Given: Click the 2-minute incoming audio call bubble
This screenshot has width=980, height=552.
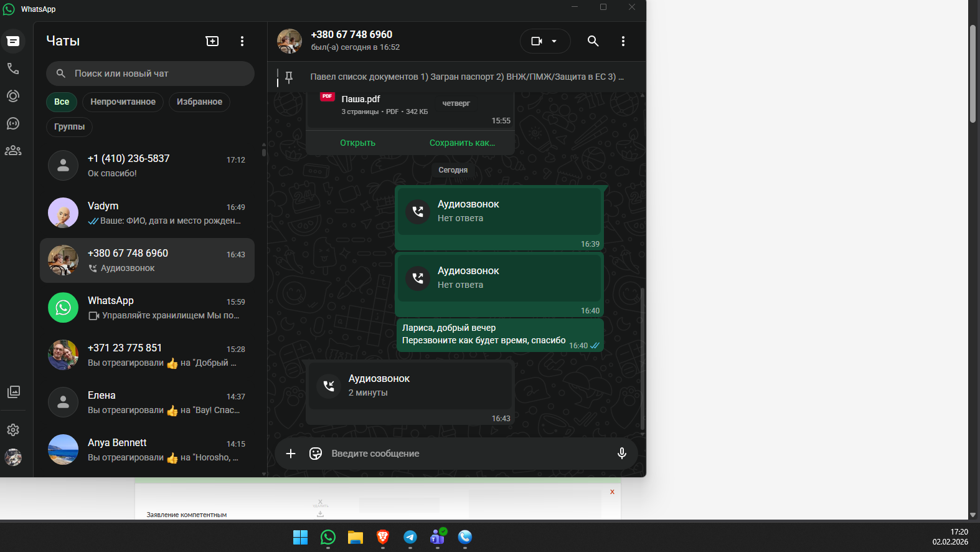Looking at the screenshot, I should coord(410,392).
